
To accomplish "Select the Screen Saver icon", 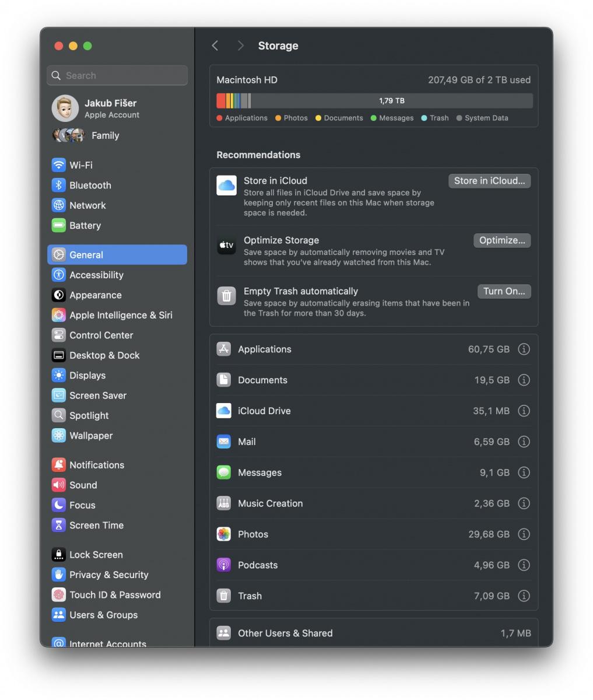I will (x=58, y=395).
